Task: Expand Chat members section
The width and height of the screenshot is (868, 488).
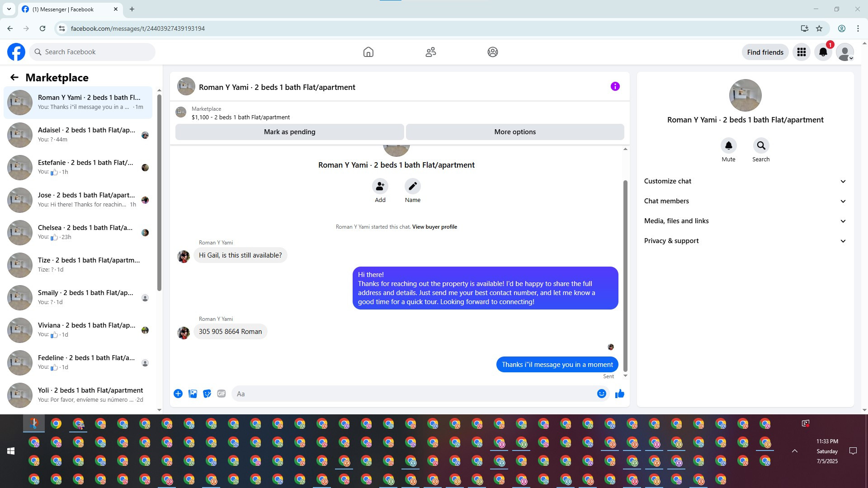Action: 745,201
